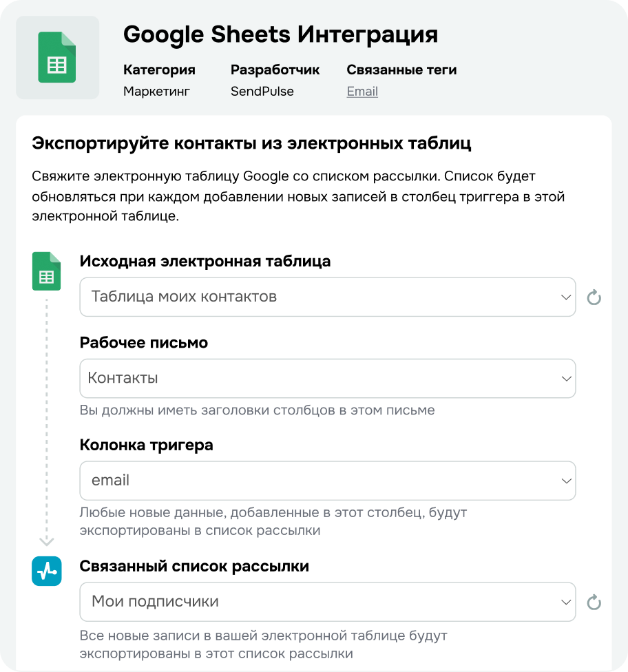
Task: Click hint 'Вы должны иметь заголовки столбцов'
Action: point(258,410)
